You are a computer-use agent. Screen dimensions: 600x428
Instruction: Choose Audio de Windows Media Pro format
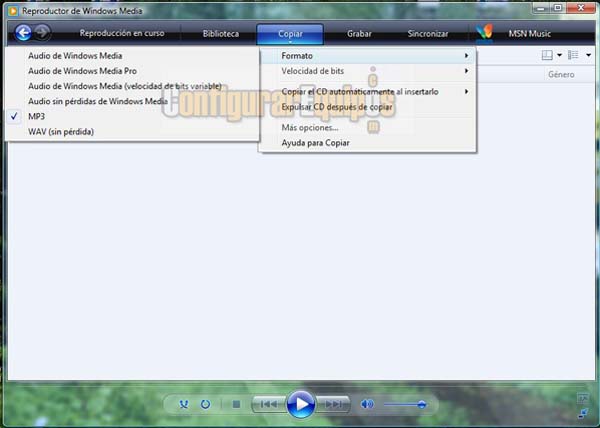(x=132, y=71)
